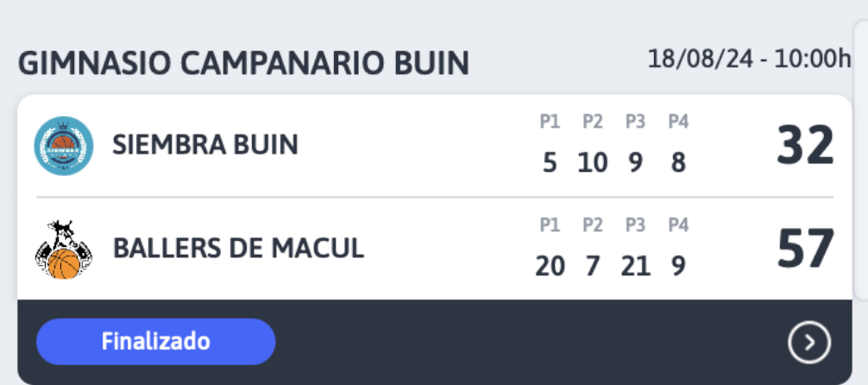868x385 pixels.
Task: Click the match date 18/08/24 - 10:00h
Action: click(749, 60)
